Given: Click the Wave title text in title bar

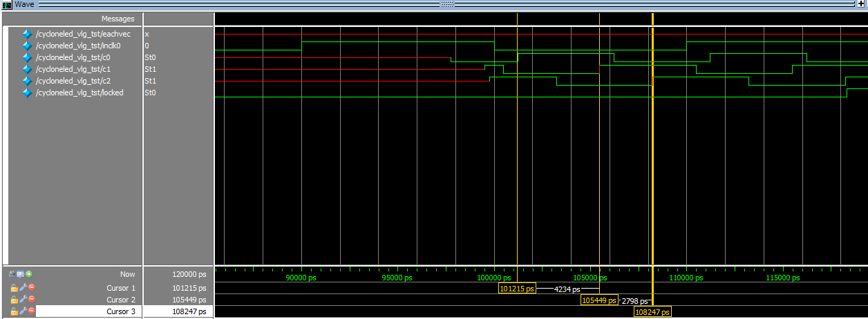Looking at the screenshot, I should pos(24,4).
